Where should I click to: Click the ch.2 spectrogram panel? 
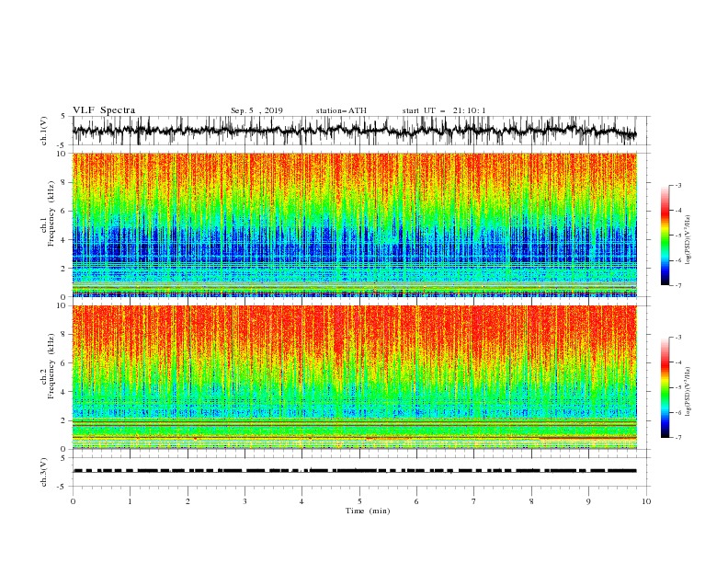pos(355,377)
